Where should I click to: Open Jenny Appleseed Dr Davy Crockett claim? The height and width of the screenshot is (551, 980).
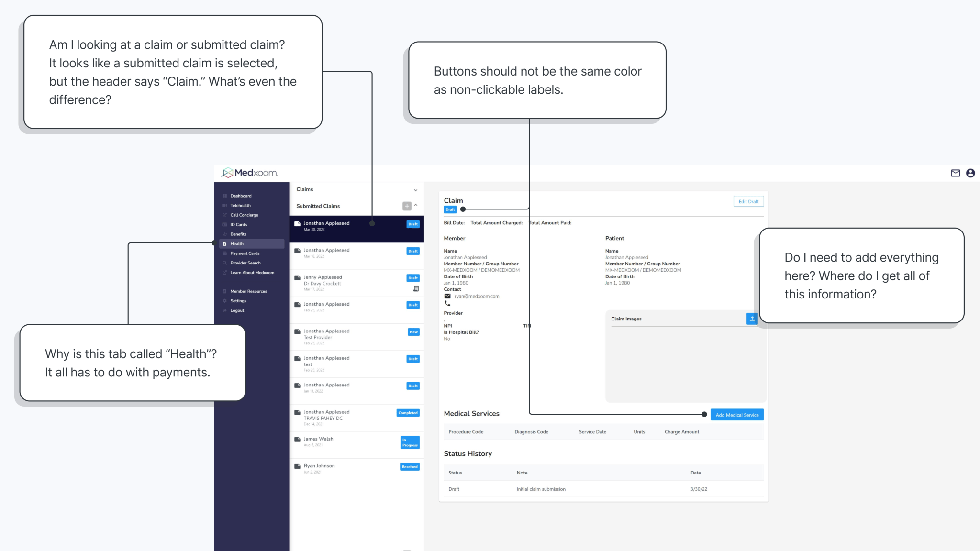(356, 283)
